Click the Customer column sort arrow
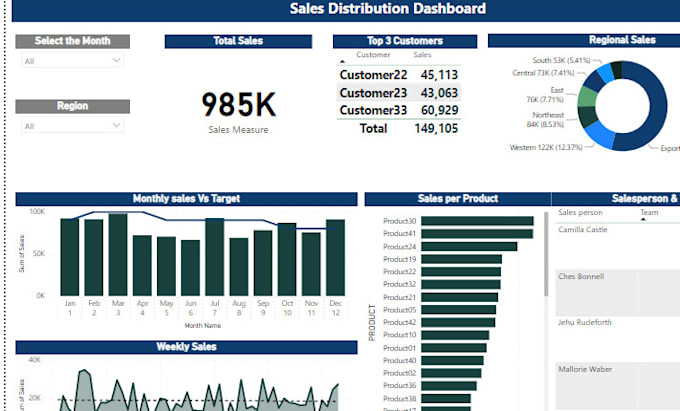Viewport: 680px width, 411px height. coord(342,62)
